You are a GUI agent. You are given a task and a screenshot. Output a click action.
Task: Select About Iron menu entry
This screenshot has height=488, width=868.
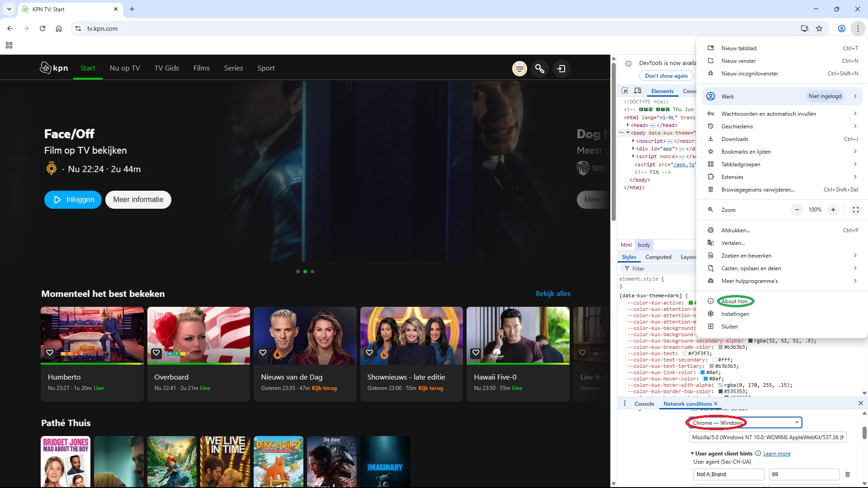[734, 301]
